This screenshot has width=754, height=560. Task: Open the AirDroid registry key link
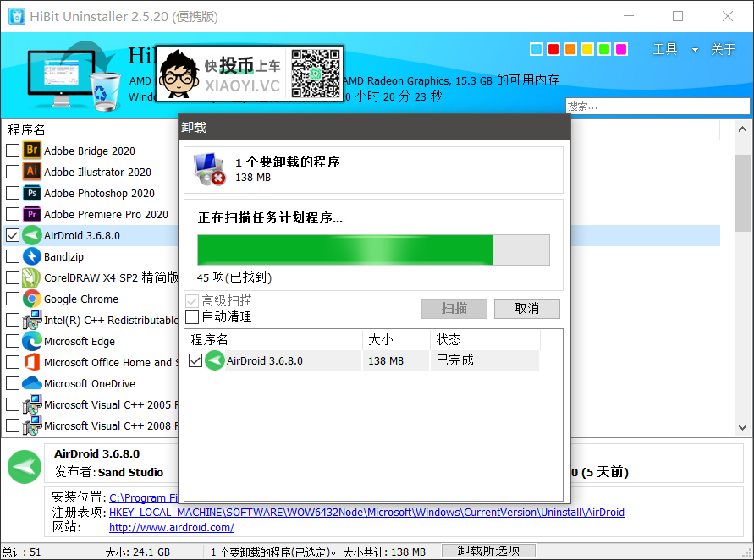coord(367,513)
